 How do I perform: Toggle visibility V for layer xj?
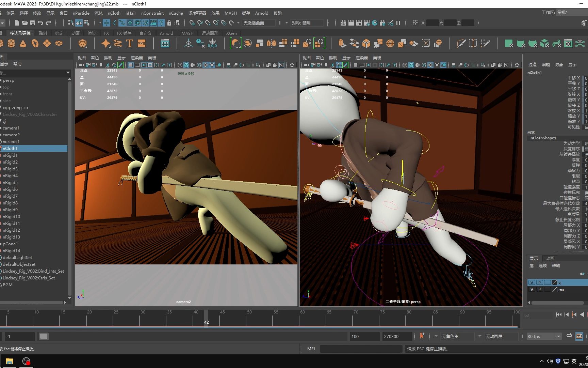click(x=532, y=282)
